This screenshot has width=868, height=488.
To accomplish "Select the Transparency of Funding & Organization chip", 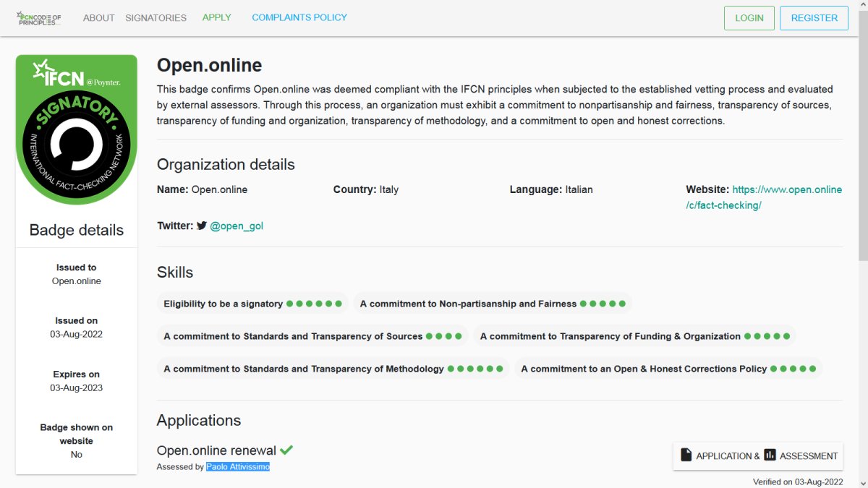I will pyautogui.click(x=634, y=336).
